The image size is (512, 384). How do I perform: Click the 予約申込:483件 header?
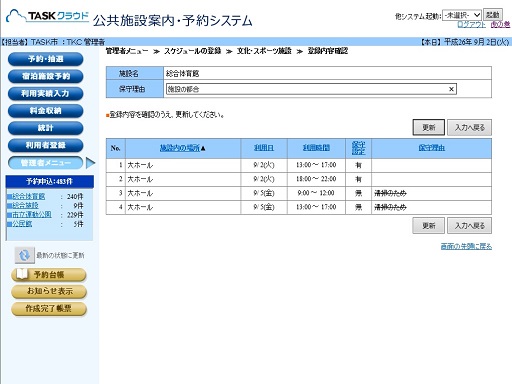(x=49, y=182)
